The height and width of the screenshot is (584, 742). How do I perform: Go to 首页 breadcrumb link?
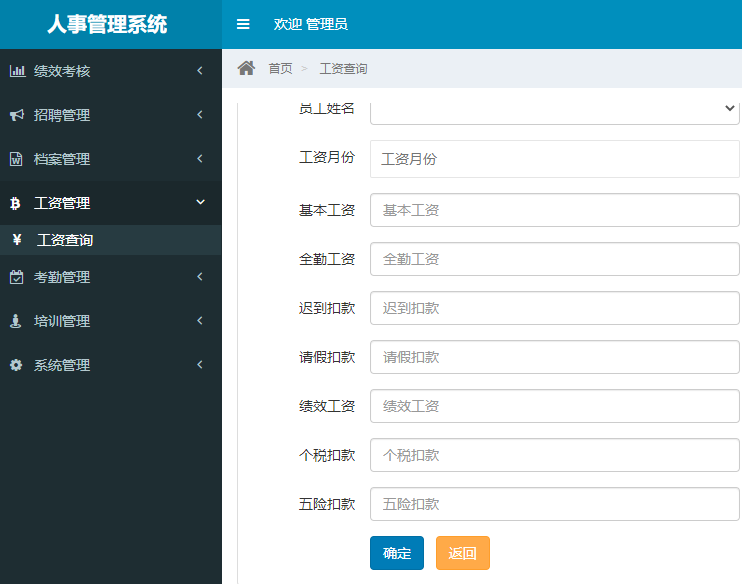[280, 68]
